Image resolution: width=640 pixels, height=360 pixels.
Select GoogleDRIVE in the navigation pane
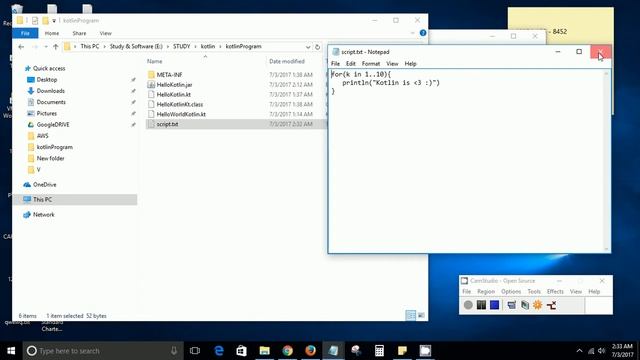click(x=53, y=124)
